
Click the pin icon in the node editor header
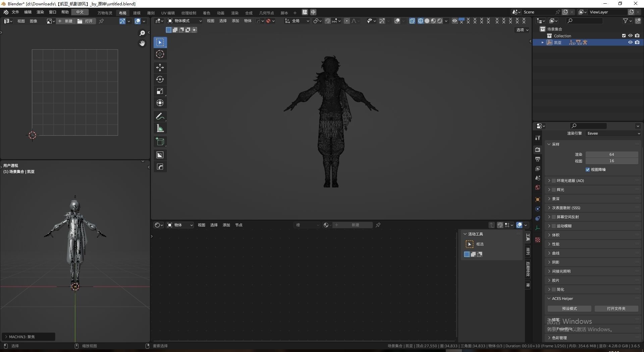[x=378, y=225]
